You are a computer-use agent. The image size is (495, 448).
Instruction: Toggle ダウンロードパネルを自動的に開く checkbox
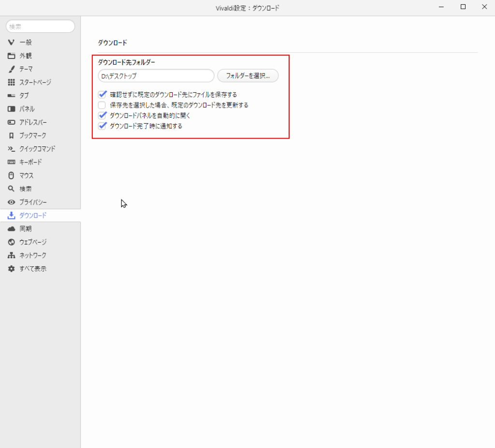point(102,115)
